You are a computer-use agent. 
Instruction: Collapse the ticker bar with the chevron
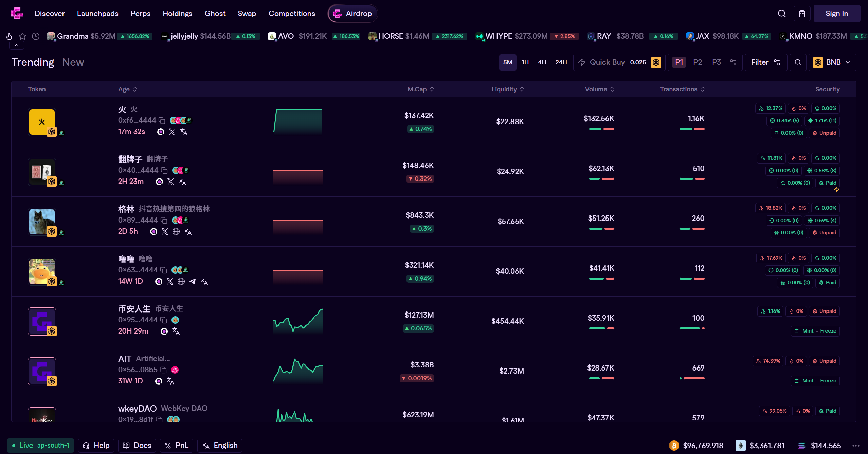17,45
